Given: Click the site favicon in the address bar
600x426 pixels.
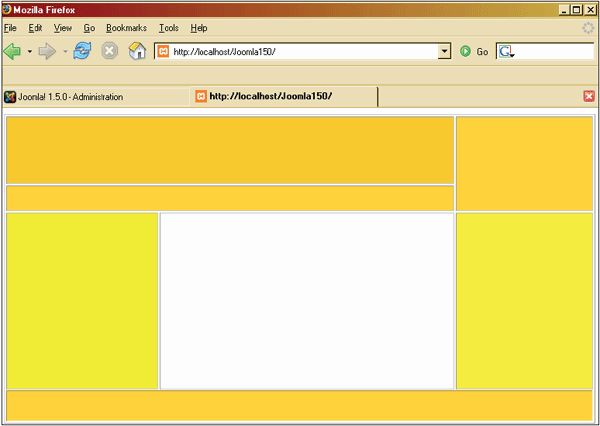Looking at the screenshot, I should tap(163, 51).
